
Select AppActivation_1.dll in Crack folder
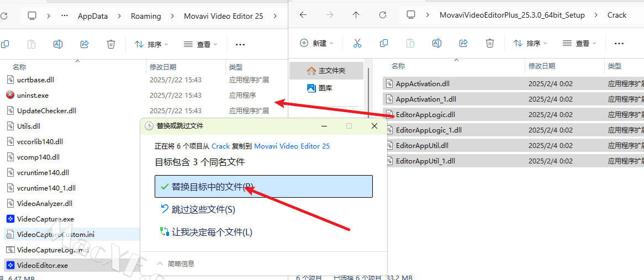coord(513,99)
